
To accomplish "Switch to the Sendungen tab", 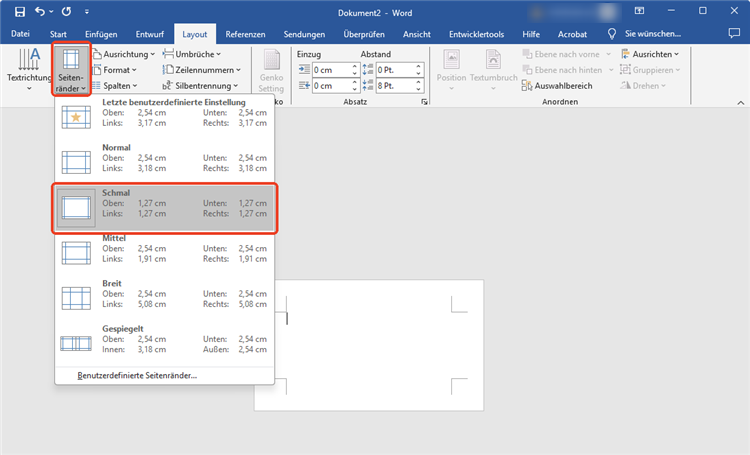I will [304, 34].
